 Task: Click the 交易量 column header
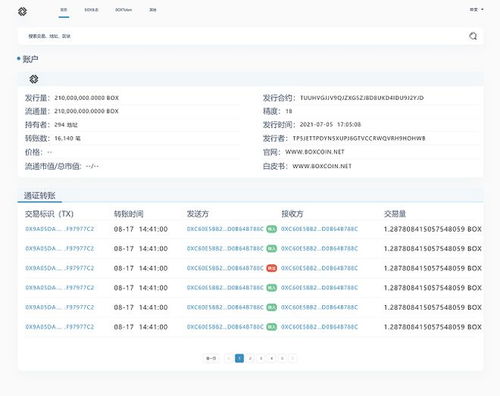tap(395, 214)
